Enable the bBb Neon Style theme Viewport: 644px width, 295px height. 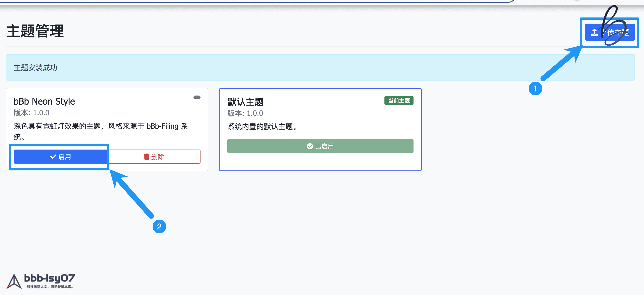(60, 157)
